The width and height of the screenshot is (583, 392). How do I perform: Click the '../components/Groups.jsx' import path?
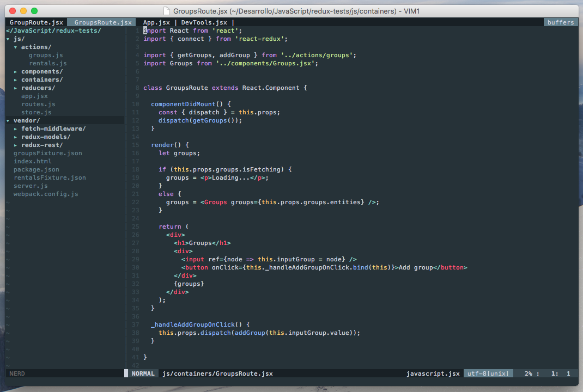(x=265, y=64)
